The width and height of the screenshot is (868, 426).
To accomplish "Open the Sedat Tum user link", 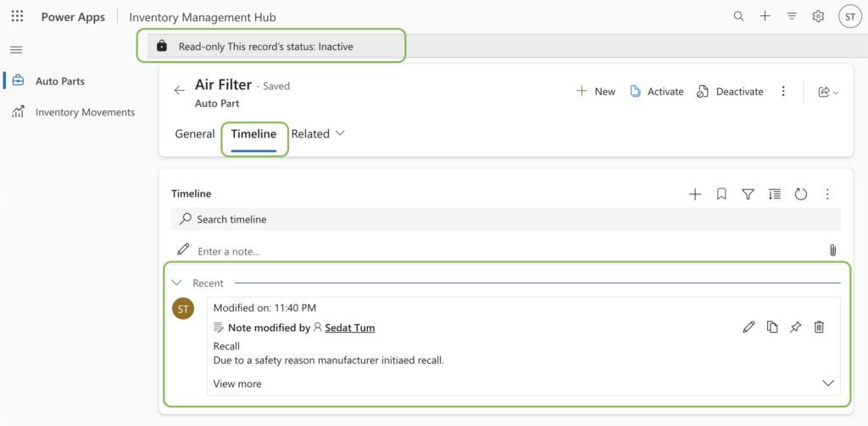I will coord(349,328).
